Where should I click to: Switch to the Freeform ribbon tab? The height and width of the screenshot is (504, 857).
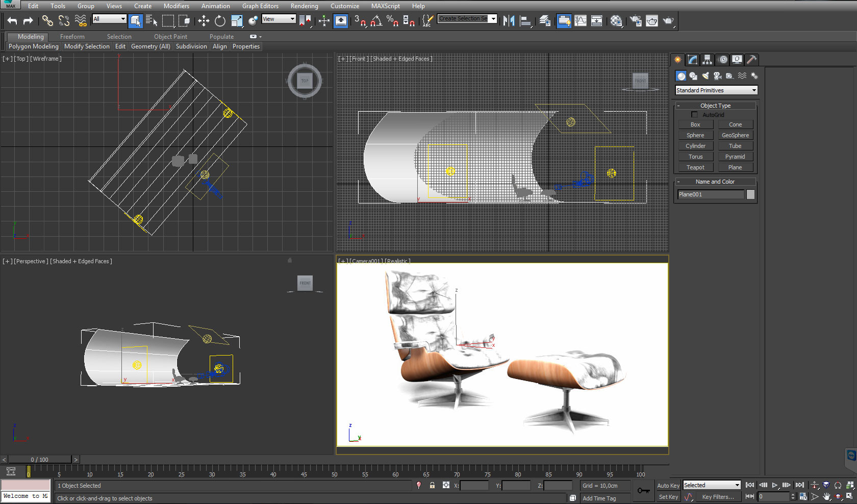[72, 37]
